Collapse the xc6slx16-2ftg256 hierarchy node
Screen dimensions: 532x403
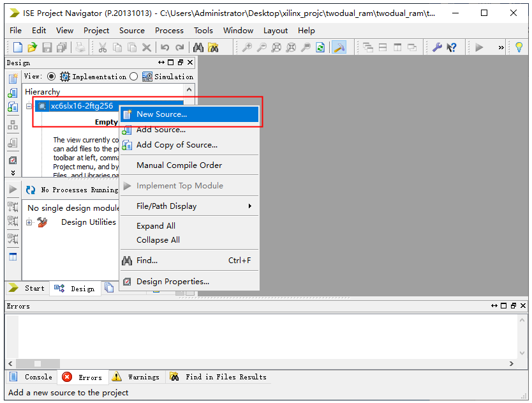point(29,106)
